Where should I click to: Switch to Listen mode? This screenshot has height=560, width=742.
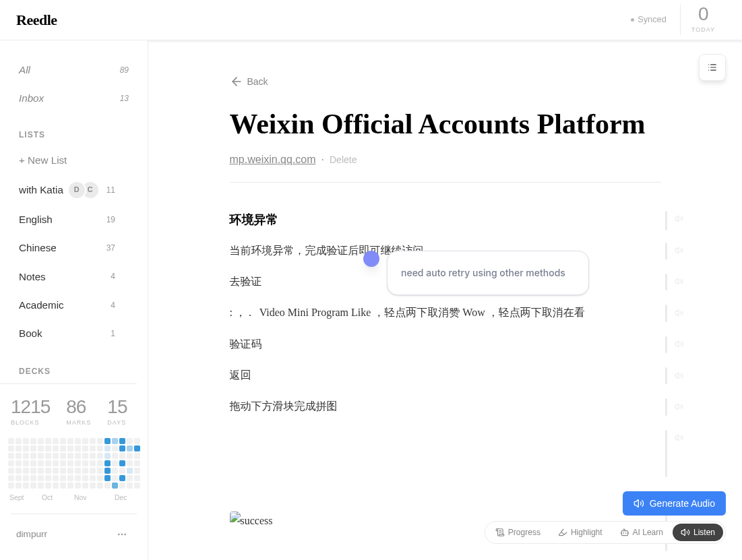698,532
